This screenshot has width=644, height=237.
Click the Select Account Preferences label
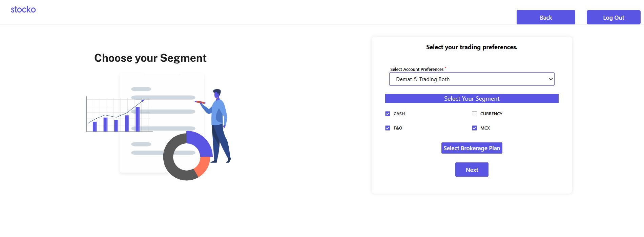tap(417, 70)
